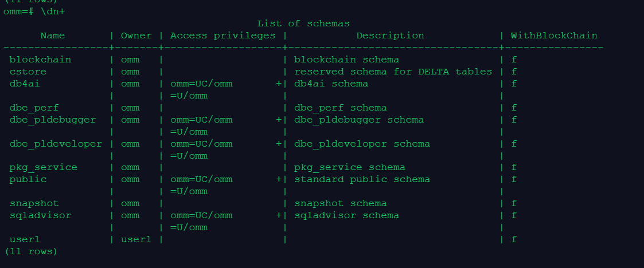Viewport: 644px width, 268px height.
Task: Click the pkg_service schema name
Action: coord(43,167)
